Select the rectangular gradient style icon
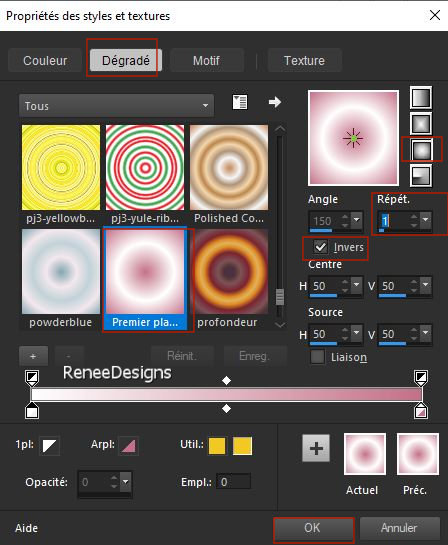The width and height of the screenshot is (448, 545). [x=421, y=123]
